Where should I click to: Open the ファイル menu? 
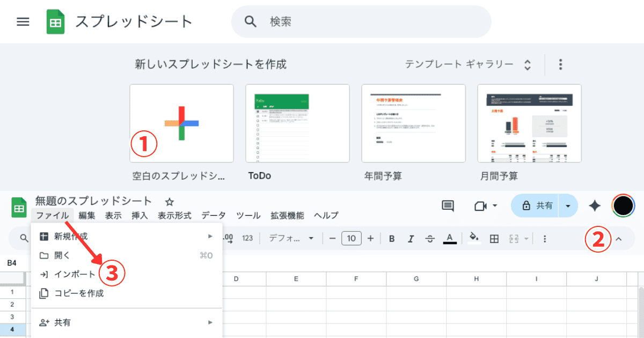pos(53,216)
